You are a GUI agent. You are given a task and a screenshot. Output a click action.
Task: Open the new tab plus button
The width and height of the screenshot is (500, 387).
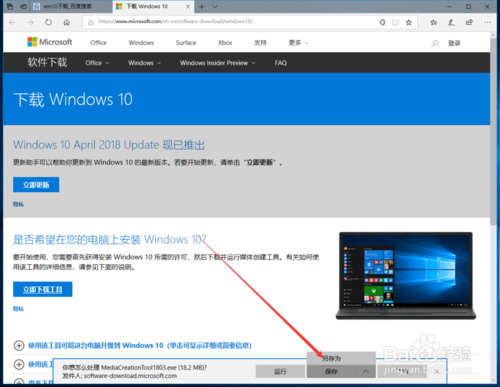pos(201,6)
